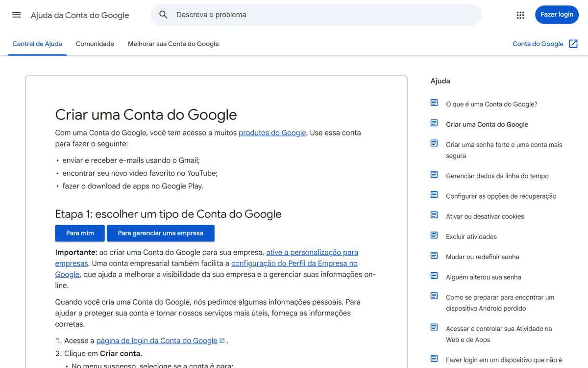Open sidebar Criar uma Conta do Google article

click(487, 124)
